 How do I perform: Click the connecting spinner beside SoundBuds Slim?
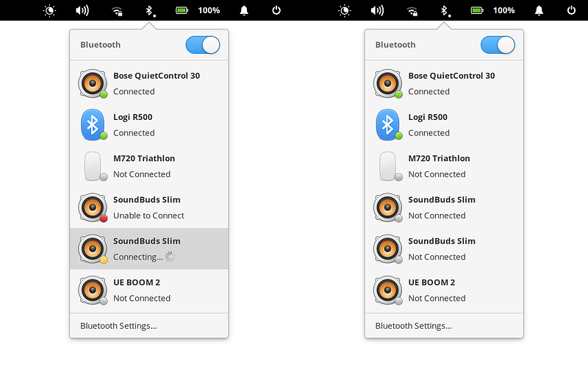[x=171, y=257]
